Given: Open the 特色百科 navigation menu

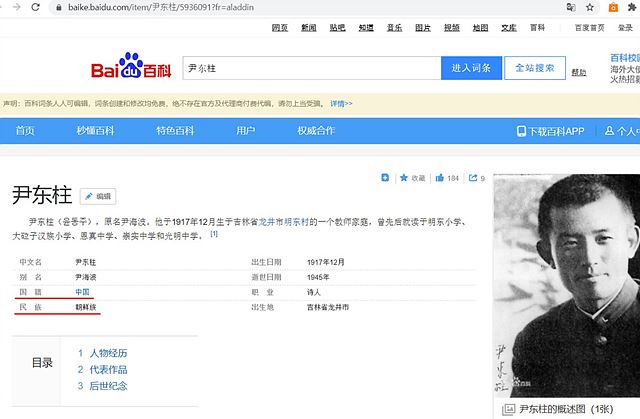Looking at the screenshot, I should (x=175, y=131).
